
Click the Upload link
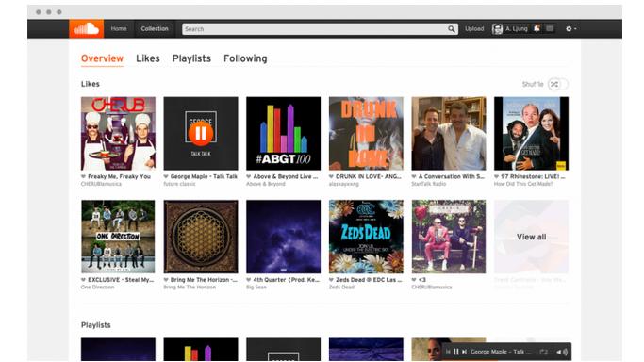(x=474, y=28)
